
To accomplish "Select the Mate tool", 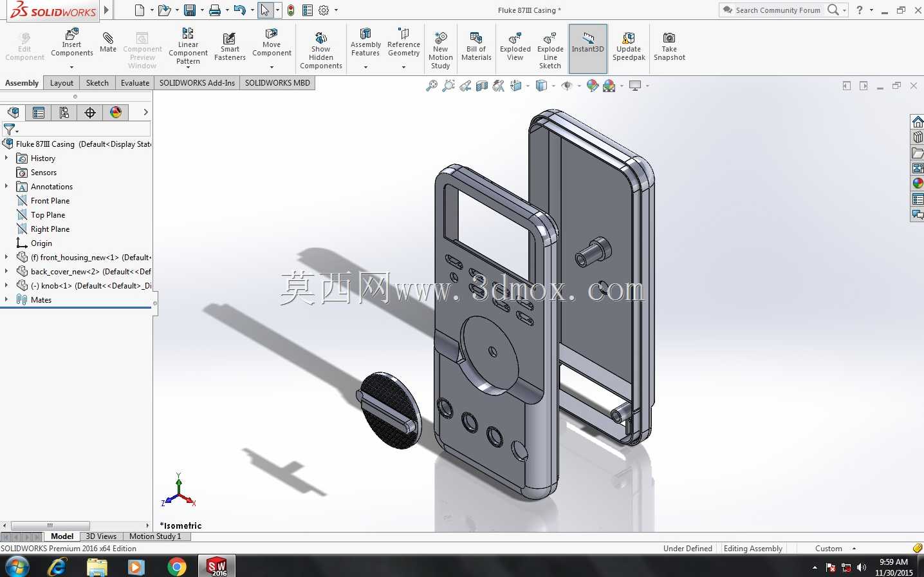I will [108, 43].
